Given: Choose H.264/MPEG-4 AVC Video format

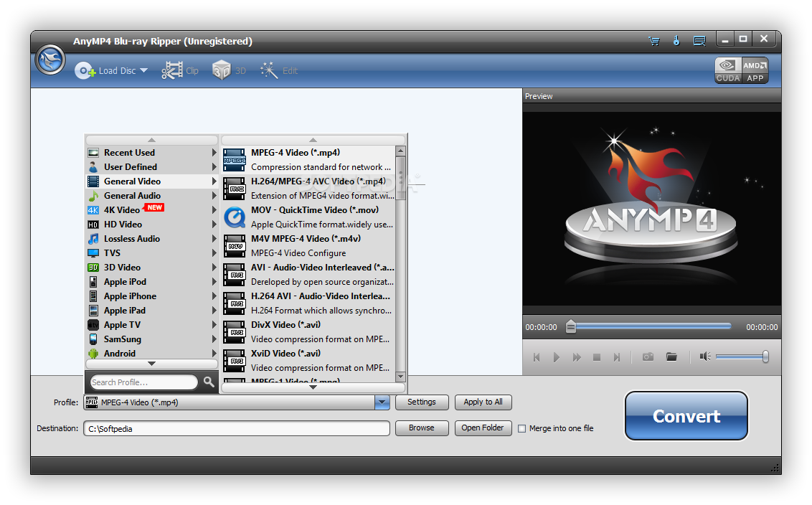Looking at the screenshot, I should coord(308,189).
